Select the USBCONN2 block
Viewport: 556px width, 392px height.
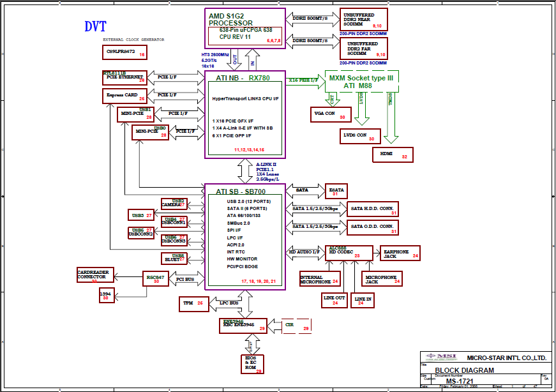click(x=141, y=233)
